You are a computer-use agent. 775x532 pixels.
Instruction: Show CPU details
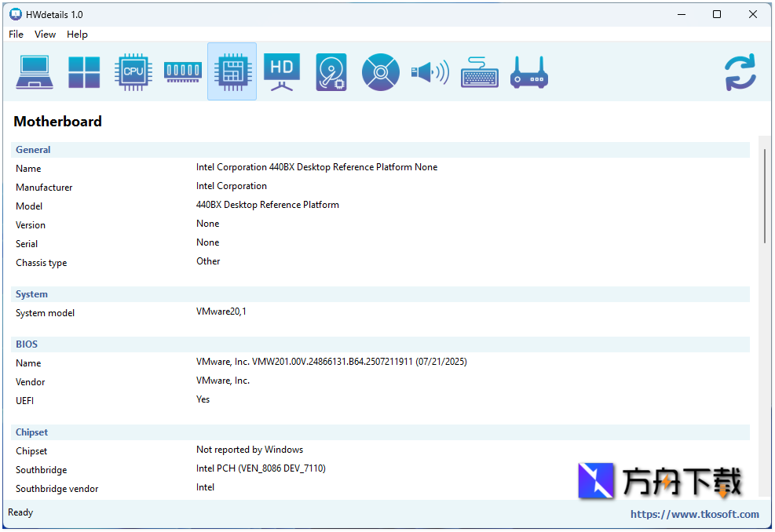point(133,72)
